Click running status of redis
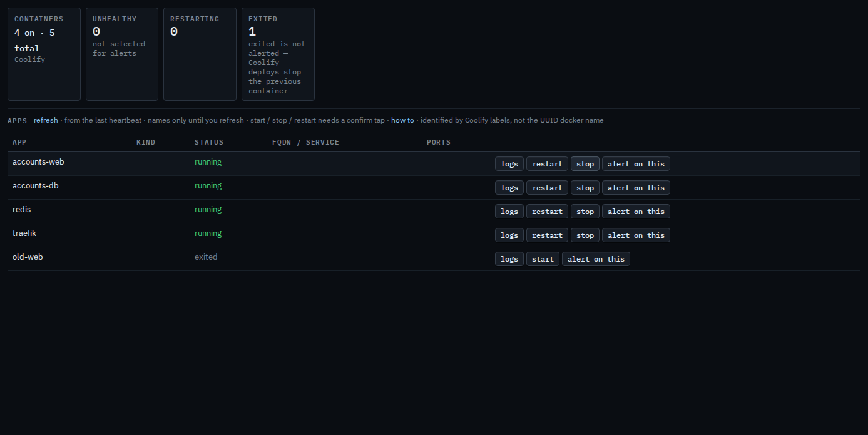The image size is (868, 435). pyautogui.click(x=208, y=210)
